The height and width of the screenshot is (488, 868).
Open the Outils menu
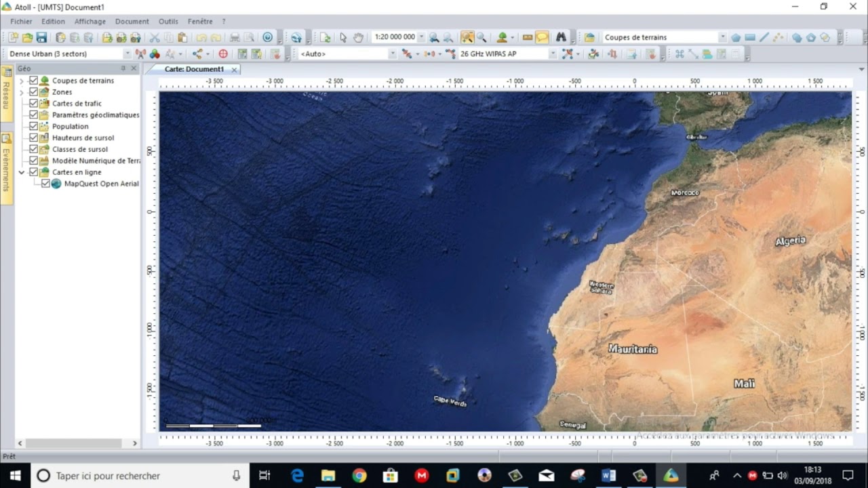(168, 22)
